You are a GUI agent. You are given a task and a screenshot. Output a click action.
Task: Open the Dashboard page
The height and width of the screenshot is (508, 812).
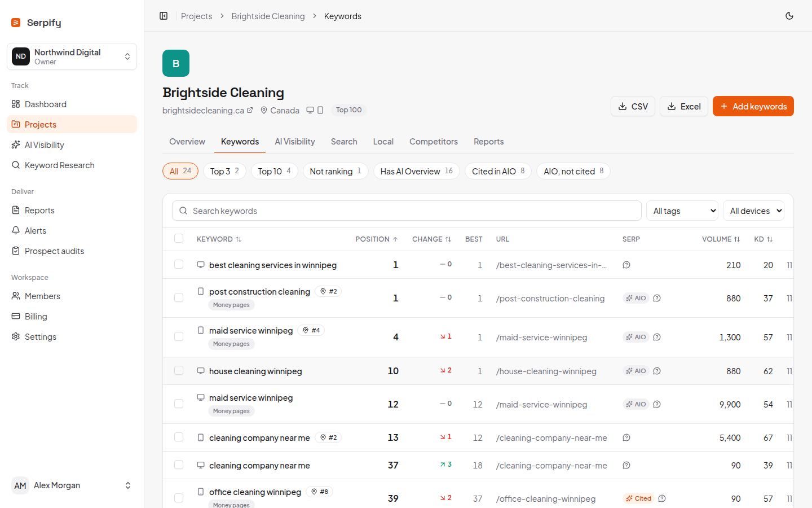point(72,104)
